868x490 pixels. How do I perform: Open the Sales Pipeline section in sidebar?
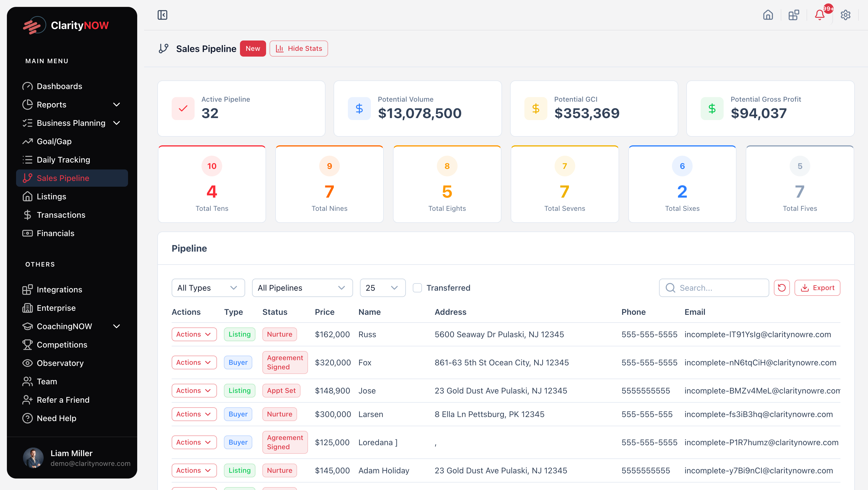tap(63, 178)
